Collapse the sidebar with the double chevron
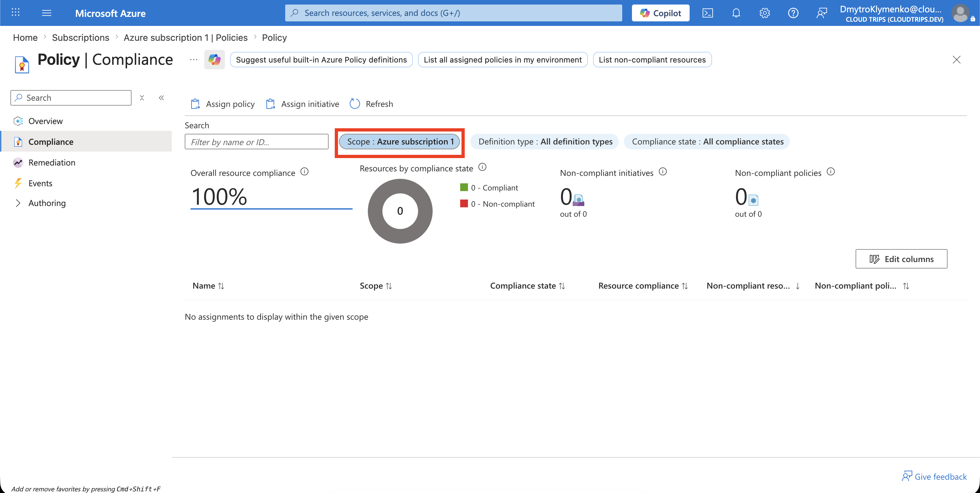Viewport: 980px width, 493px height. click(161, 98)
